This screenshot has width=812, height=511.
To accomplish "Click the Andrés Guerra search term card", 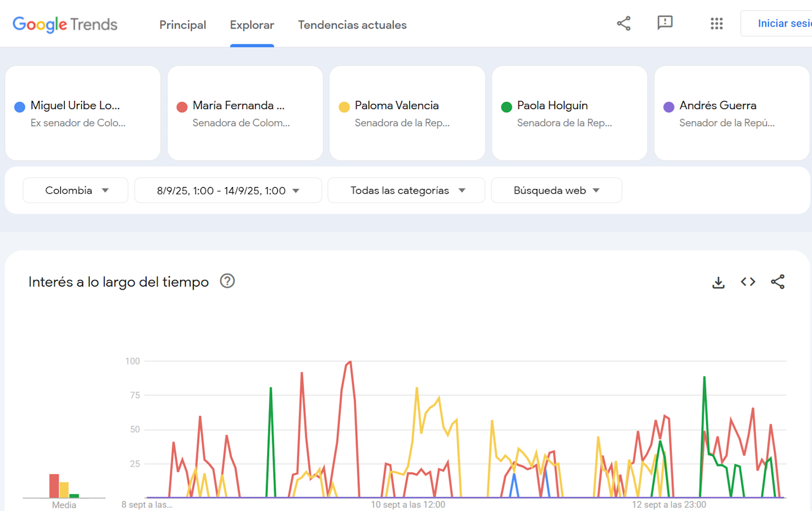I will pyautogui.click(x=731, y=113).
